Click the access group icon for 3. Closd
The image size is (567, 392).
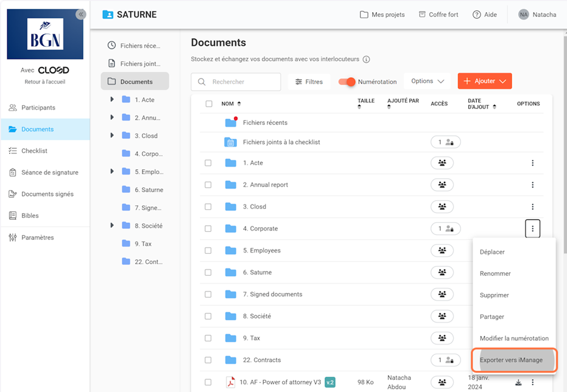(442, 207)
